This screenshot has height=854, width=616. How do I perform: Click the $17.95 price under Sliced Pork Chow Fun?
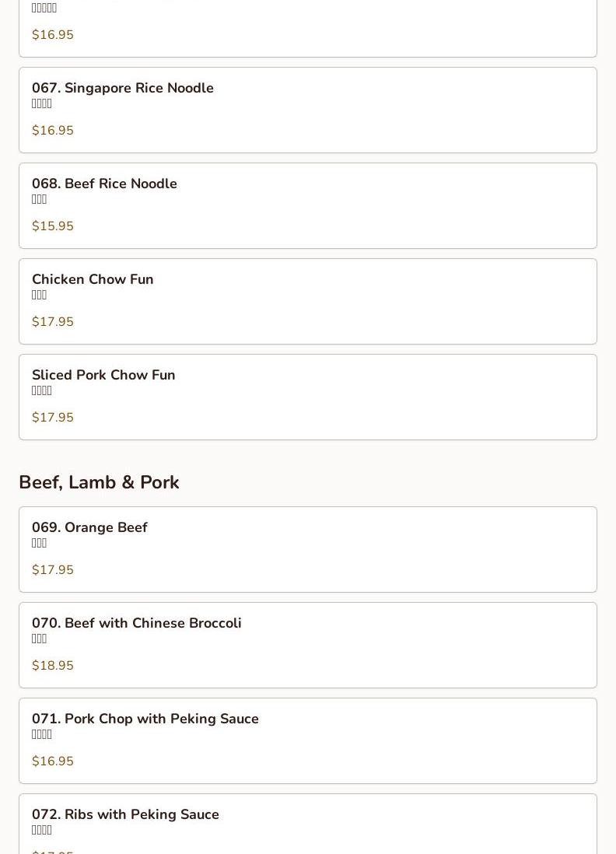pos(53,418)
